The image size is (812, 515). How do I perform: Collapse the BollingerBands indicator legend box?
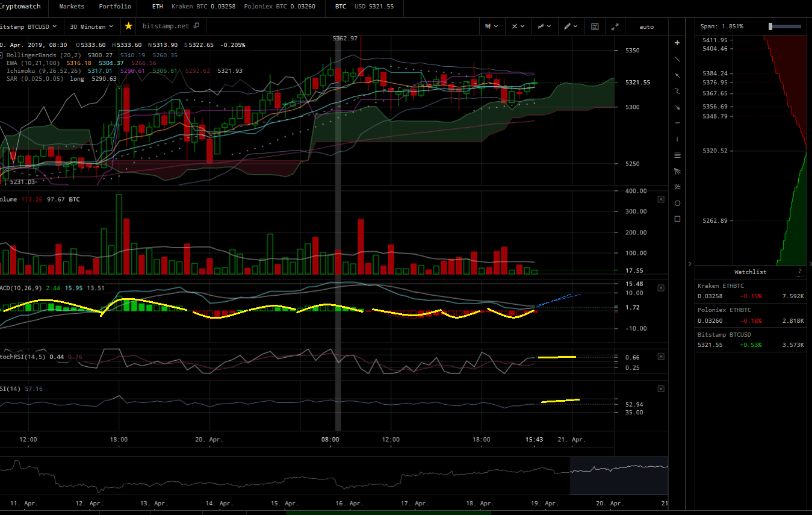[2, 55]
